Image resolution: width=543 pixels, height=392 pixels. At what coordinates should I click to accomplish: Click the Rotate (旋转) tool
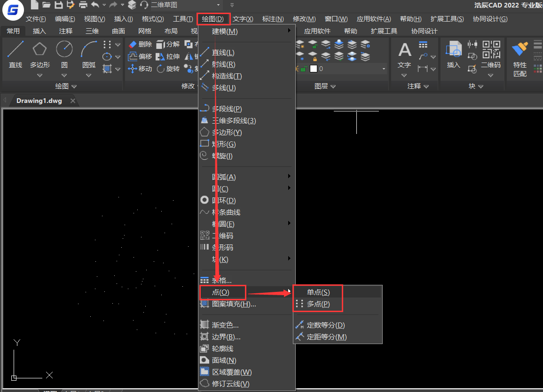(168, 69)
